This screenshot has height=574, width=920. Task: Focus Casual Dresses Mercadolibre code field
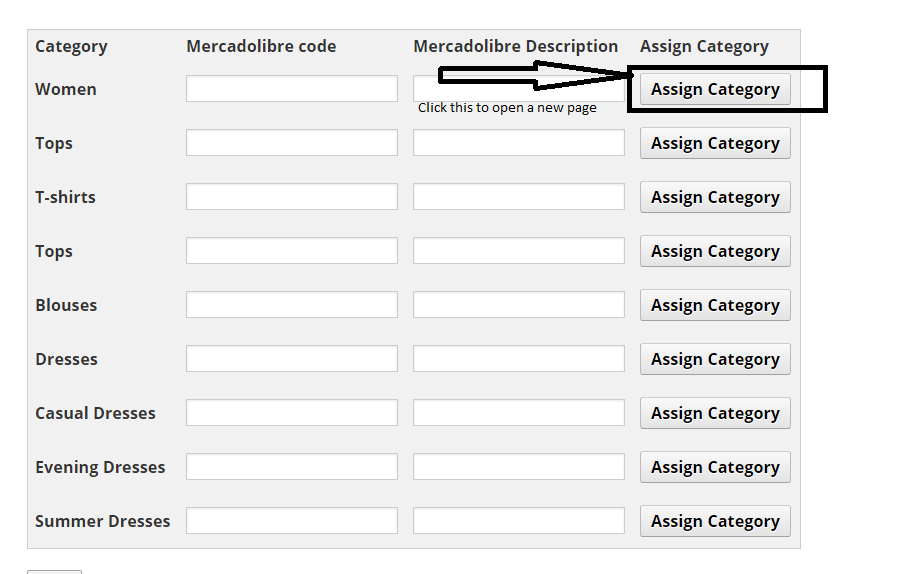coord(292,413)
